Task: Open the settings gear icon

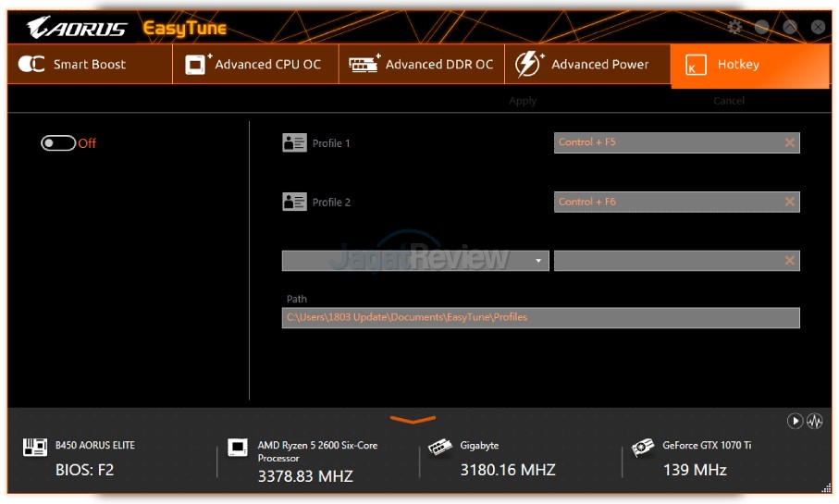Action: click(x=734, y=27)
